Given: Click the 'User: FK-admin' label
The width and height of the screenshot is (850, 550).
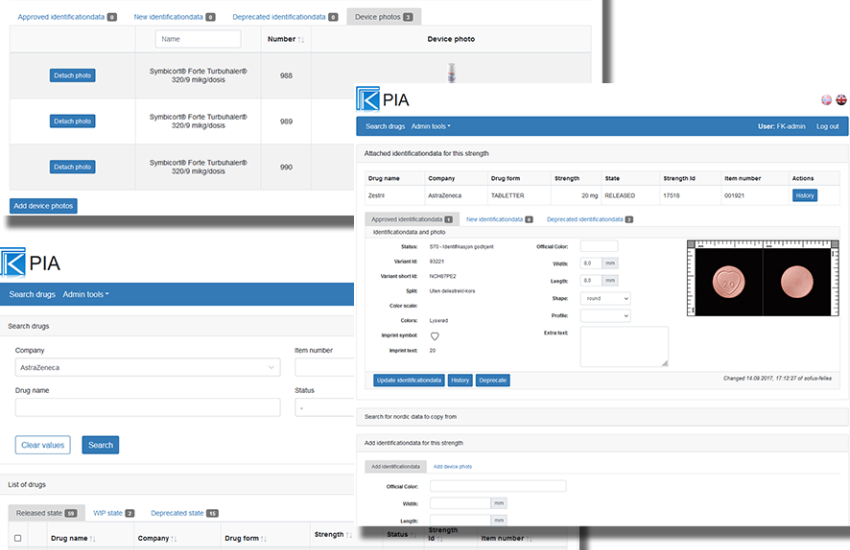Looking at the screenshot, I should pyautogui.click(x=781, y=126).
